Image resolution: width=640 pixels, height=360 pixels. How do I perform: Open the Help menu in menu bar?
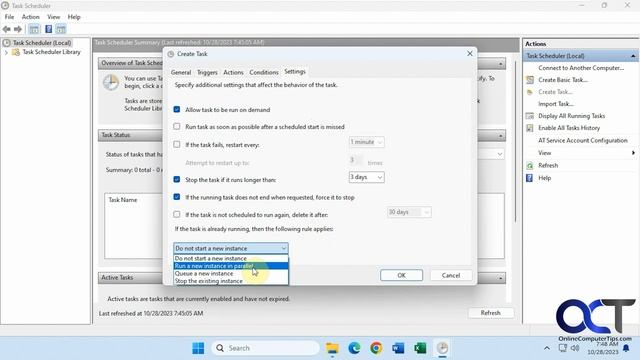[x=74, y=17]
